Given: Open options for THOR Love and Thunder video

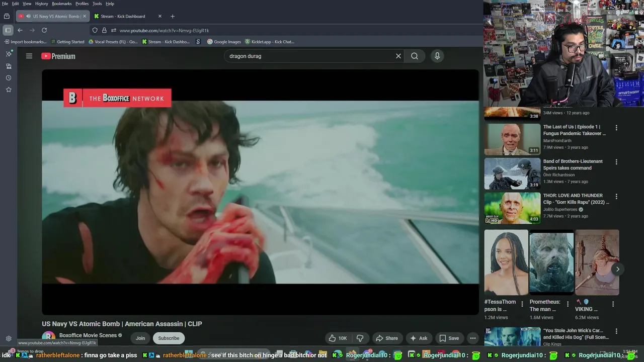Looking at the screenshot, I should click(x=616, y=197).
